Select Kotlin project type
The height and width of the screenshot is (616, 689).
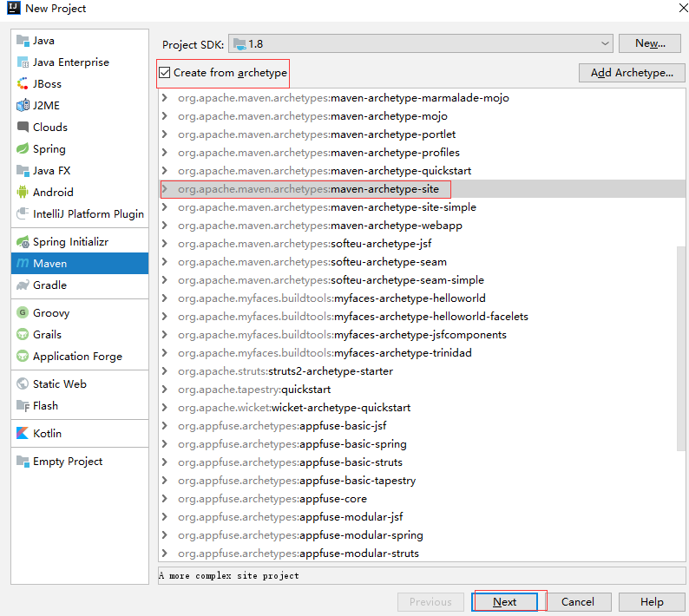80,433
